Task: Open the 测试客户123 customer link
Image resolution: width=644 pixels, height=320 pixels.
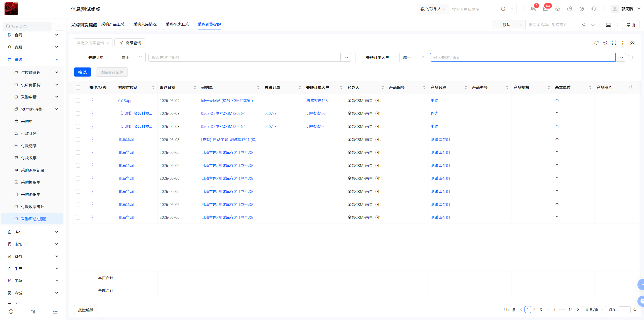Action: pyautogui.click(x=317, y=100)
